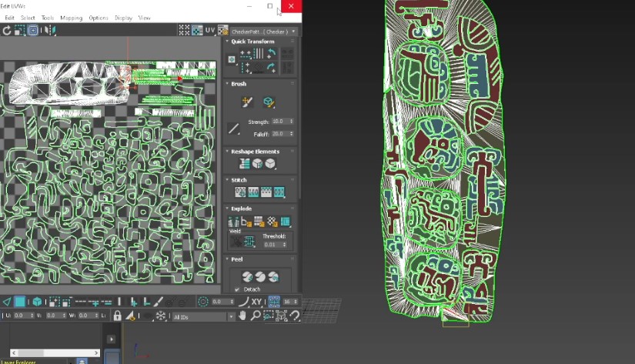Viewport: 635px width, 364px height.
Task: Click the Mirror horizontal tool
Action: click(x=51, y=30)
